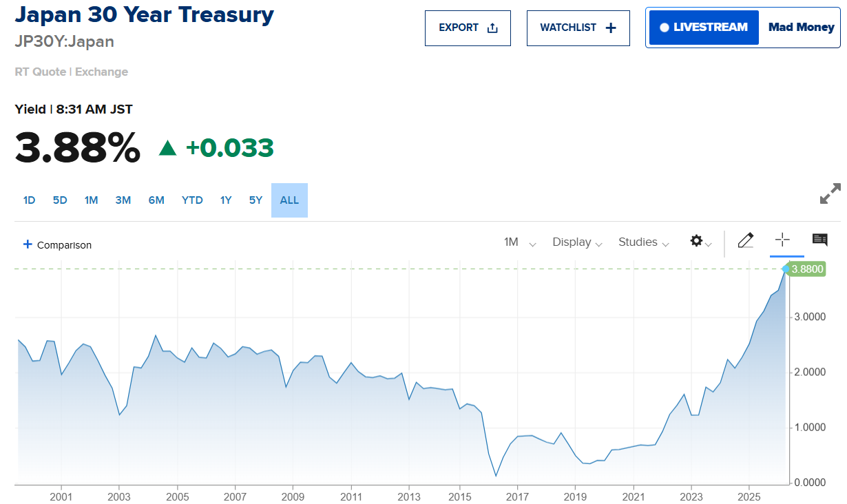Add to Watchlist plus button
This screenshot has height=504, width=847.
pos(578,28)
